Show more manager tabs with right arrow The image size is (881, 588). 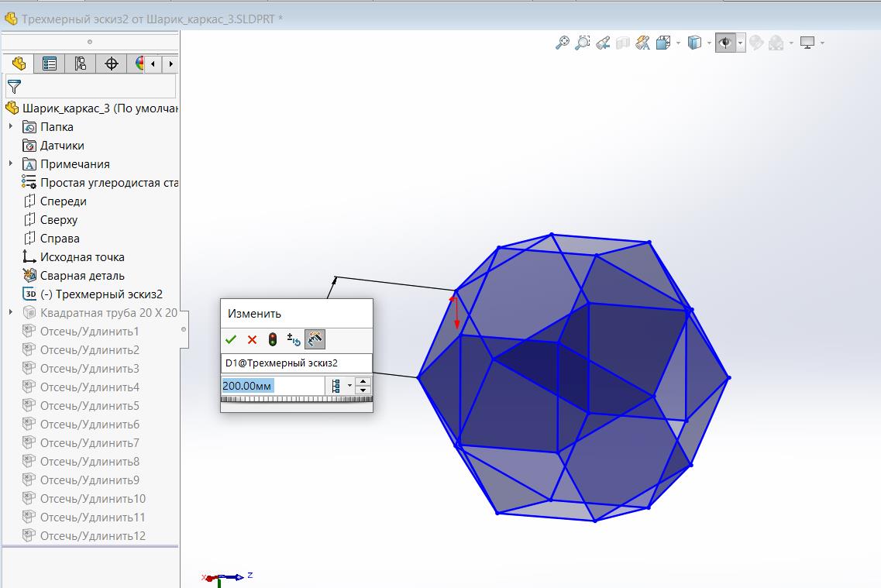point(170,64)
